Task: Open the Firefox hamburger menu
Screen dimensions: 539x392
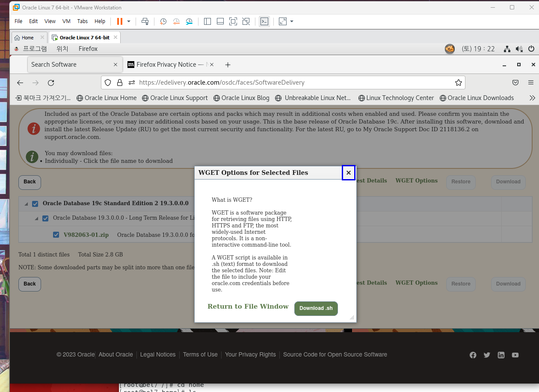Action: tap(531, 83)
